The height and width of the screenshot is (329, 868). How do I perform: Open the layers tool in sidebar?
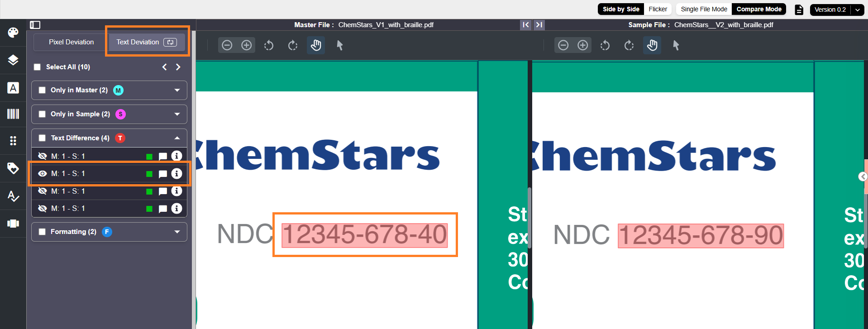pyautogui.click(x=13, y=60)
